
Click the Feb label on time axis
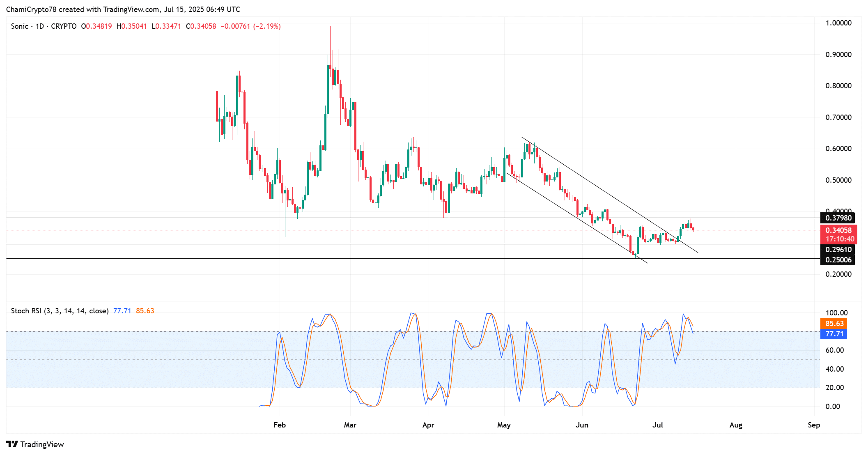tap(279, 425)
